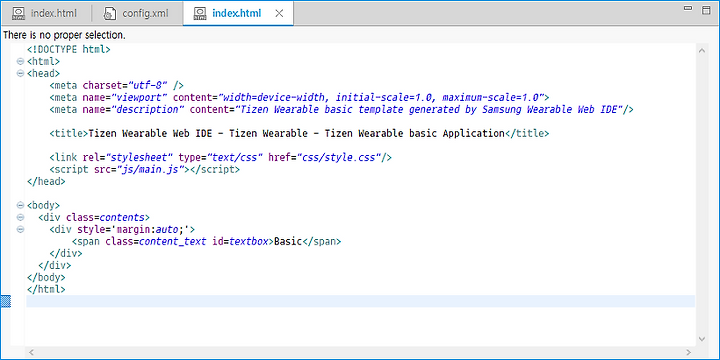The height and width of the screenshot is (360, 720).
Task: Maximize the editor pane
Action: coord(706,10)
